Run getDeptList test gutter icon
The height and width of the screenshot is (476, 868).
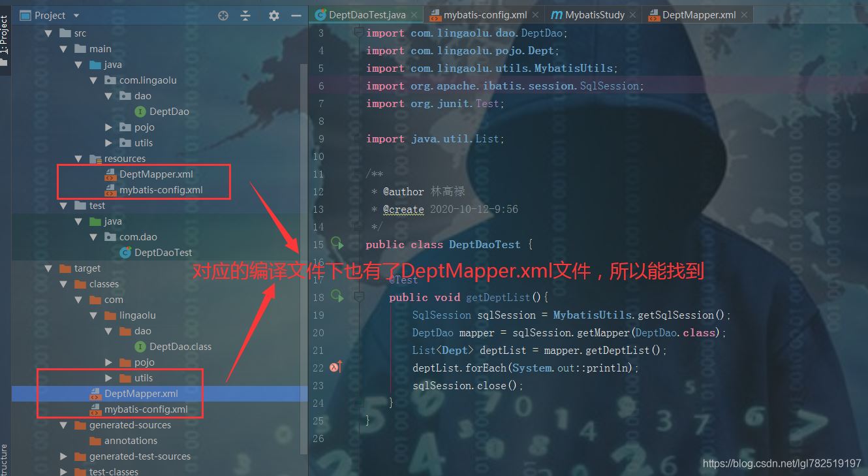337,297
